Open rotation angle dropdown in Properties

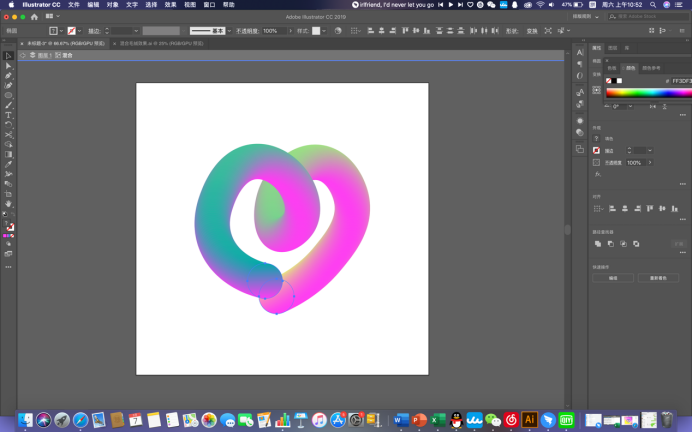[x=630, y=106]
